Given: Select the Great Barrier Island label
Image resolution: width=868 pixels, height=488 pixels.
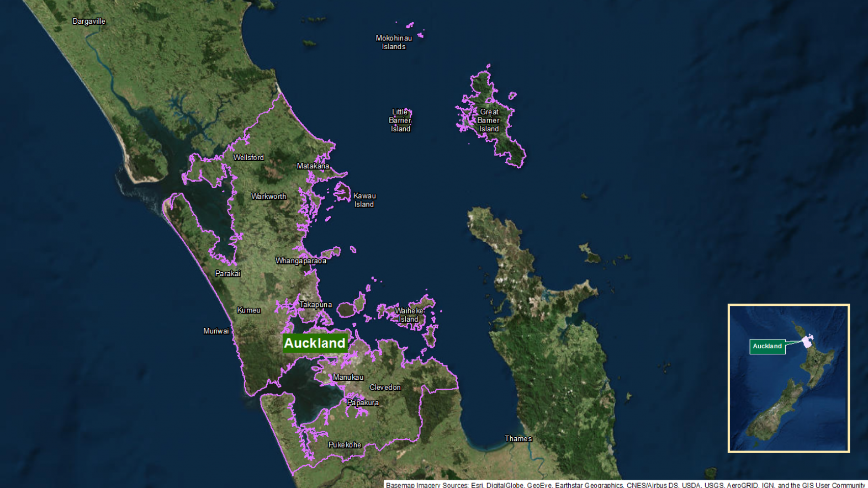Looking at the screenshot, I should tap(489, 120).
